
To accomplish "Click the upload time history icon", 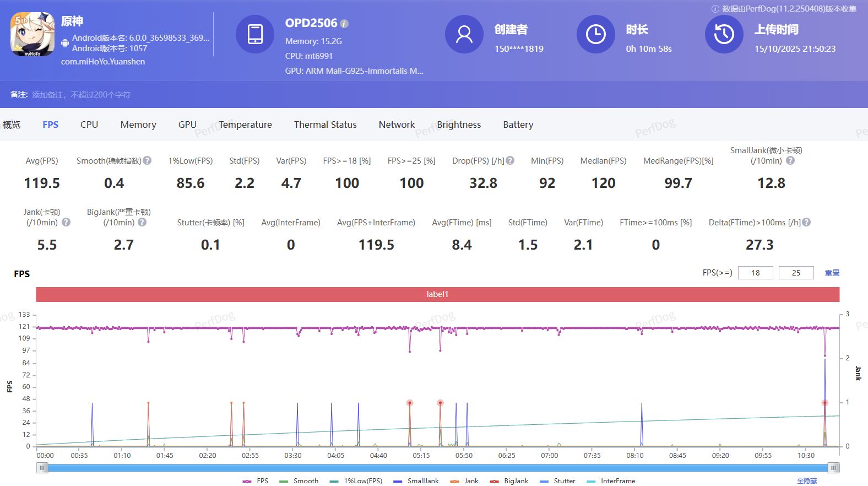I will click(x=724, y=34).
